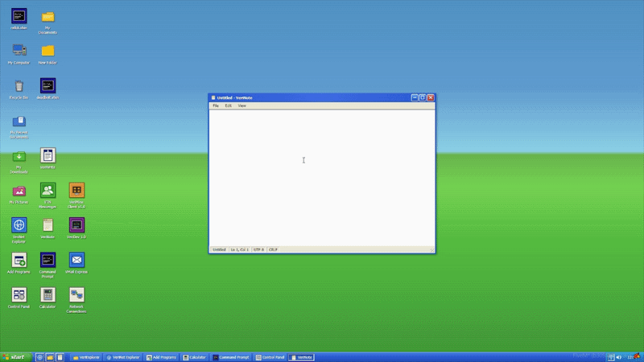
Task: Select the deadbolt.vbin desktop icon
Action: click(x=47, y=89)
